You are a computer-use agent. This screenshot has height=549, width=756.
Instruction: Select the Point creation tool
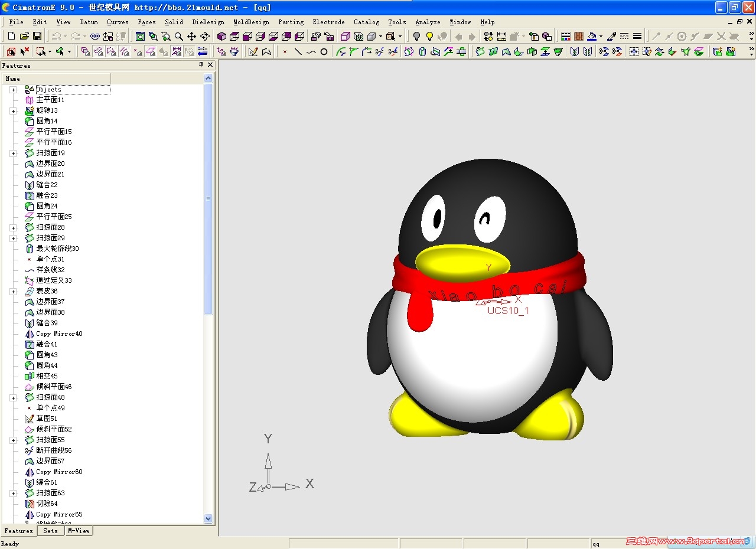tap(285, 51)
